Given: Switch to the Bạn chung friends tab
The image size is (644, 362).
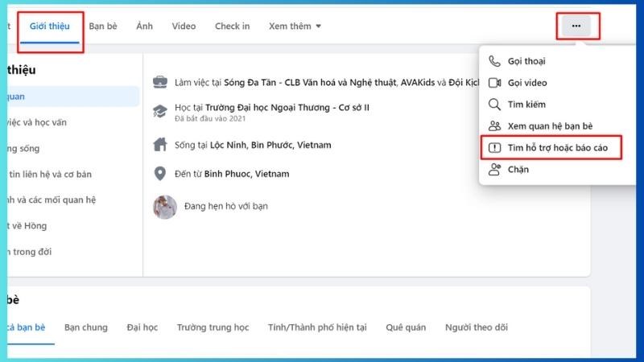Looking at the screenshot, I should 86,327.
